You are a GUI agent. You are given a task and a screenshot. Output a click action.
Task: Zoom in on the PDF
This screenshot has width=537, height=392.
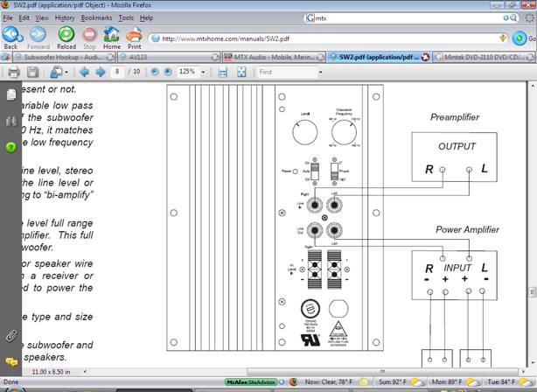pos(168,72)
